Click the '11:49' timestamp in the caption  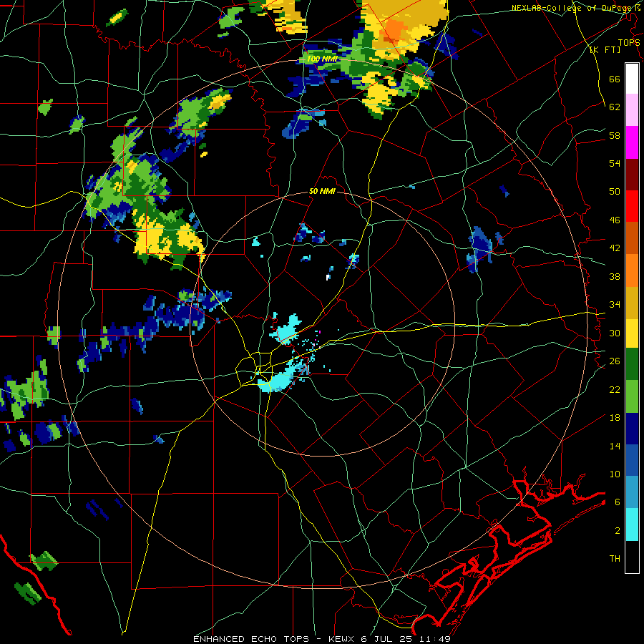pyautogui.click(x=435, y=639)
